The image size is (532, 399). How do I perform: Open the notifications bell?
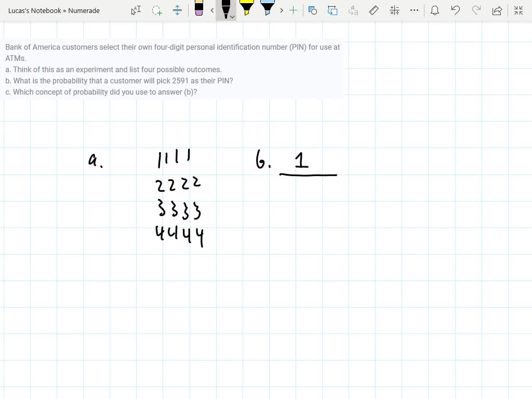tap(435, 10)
